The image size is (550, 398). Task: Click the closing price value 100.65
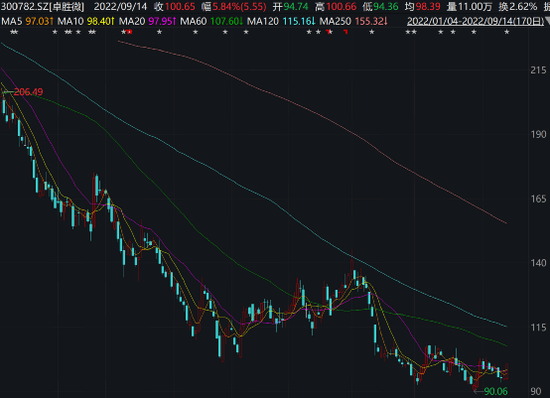point(180,6)
